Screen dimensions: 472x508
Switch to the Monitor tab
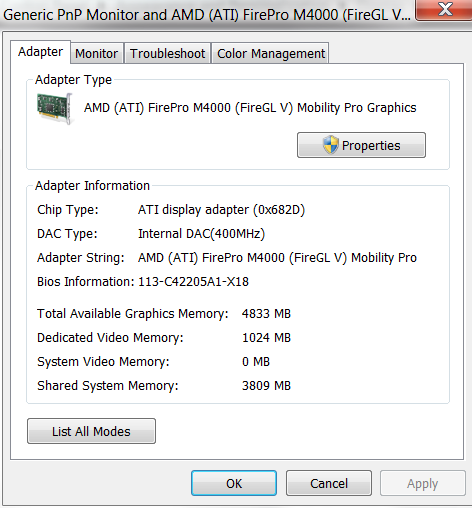[97, 53]
